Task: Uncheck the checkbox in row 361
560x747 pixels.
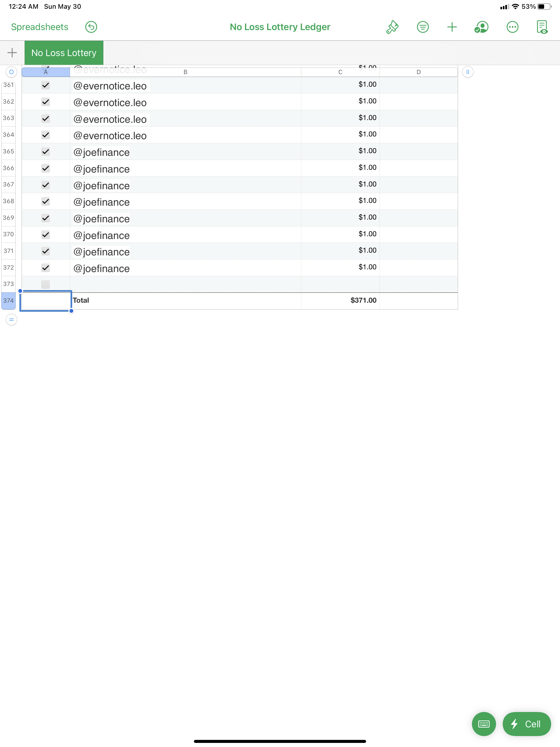Action: click(x=46, y=85)
